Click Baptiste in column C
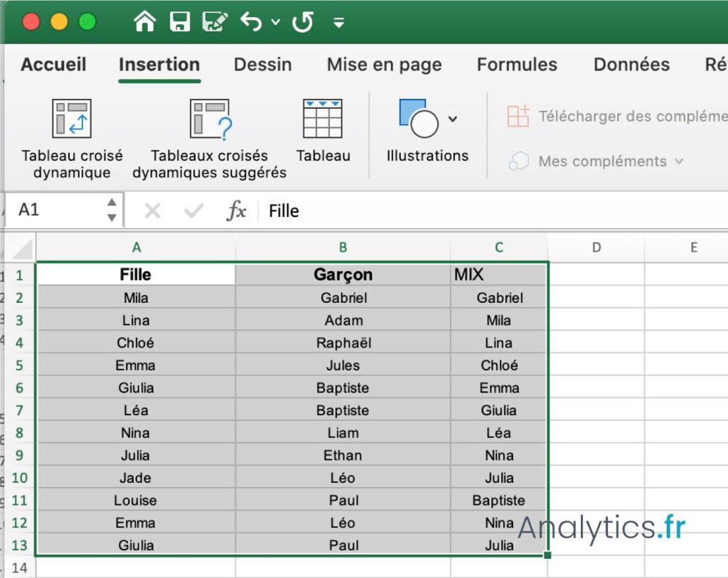The image size is (728, 578). [x=498, y=501]
